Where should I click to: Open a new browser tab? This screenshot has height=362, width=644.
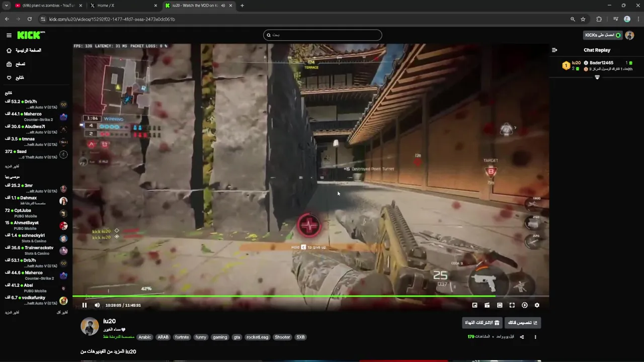[x=242, y=6]
